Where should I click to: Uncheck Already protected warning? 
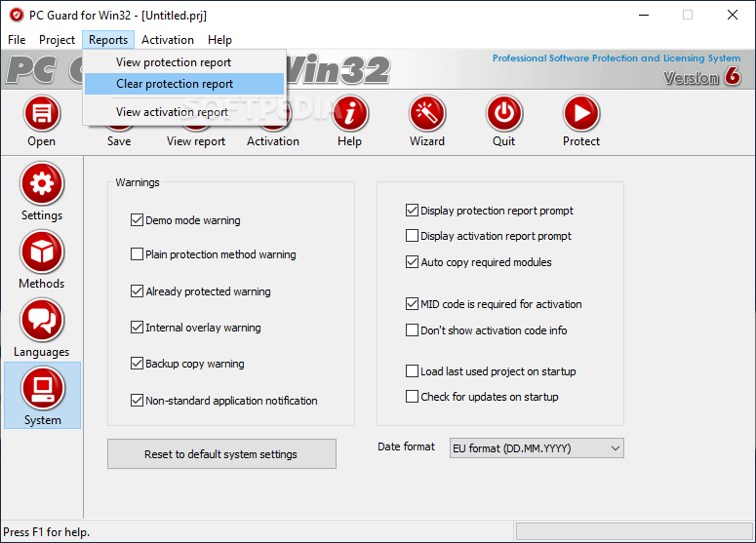pyautogui.click(x=137, y=291)
